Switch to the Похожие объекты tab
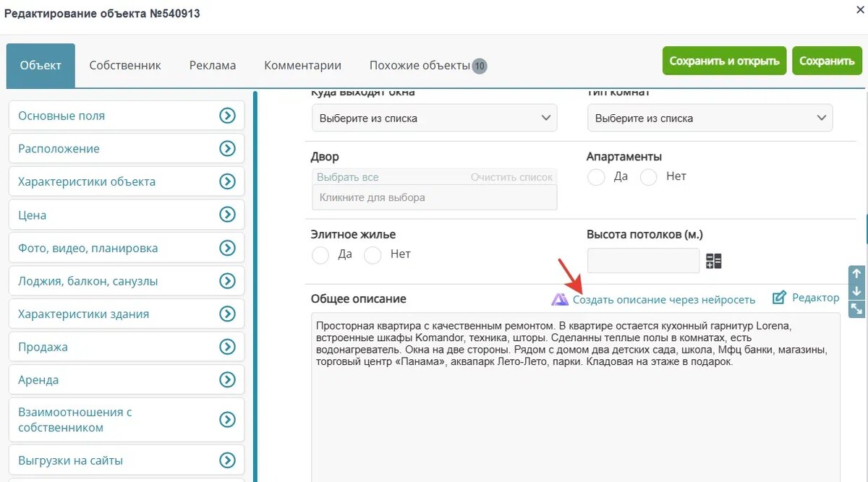The width and height of the screenshot is (868, 482). [x=428, y=65]
